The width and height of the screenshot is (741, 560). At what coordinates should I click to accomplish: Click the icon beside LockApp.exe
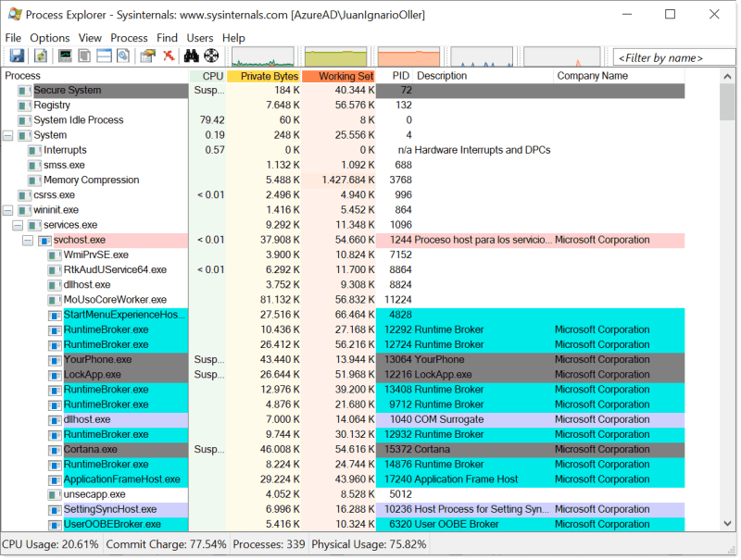[55, 376]
